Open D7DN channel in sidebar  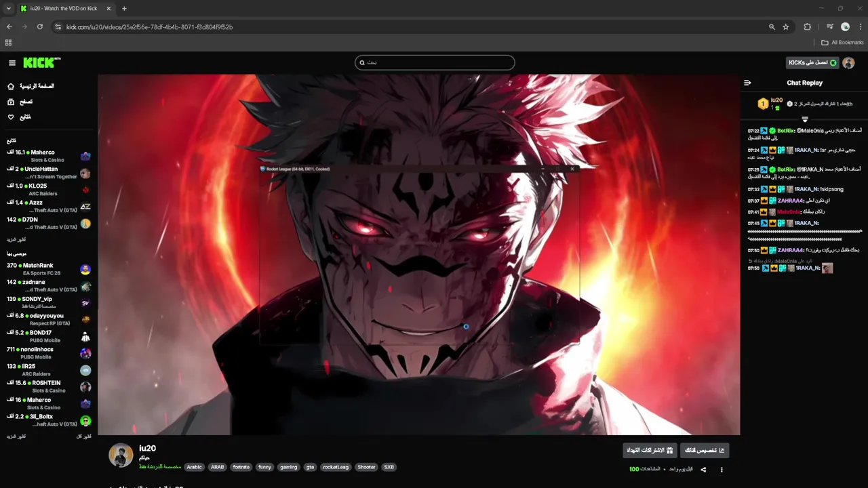pos(49,223)
